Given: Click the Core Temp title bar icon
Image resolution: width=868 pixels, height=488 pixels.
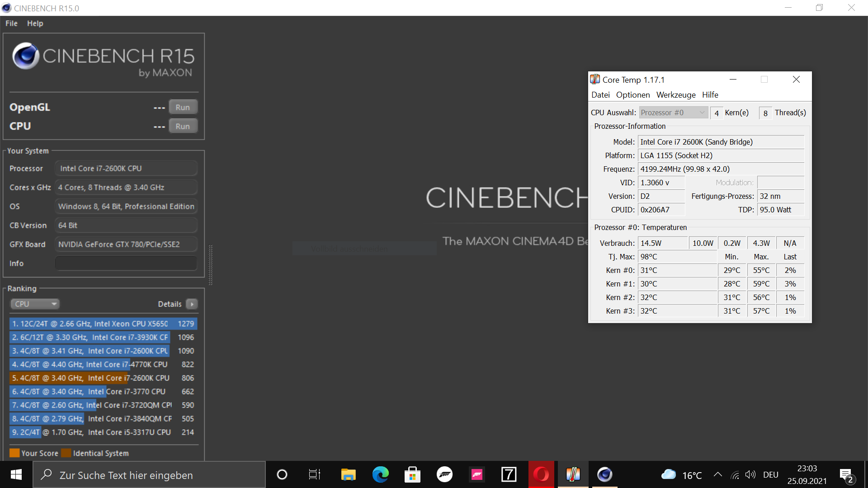Looking at the screenshot, I should (x=595, y=80).
